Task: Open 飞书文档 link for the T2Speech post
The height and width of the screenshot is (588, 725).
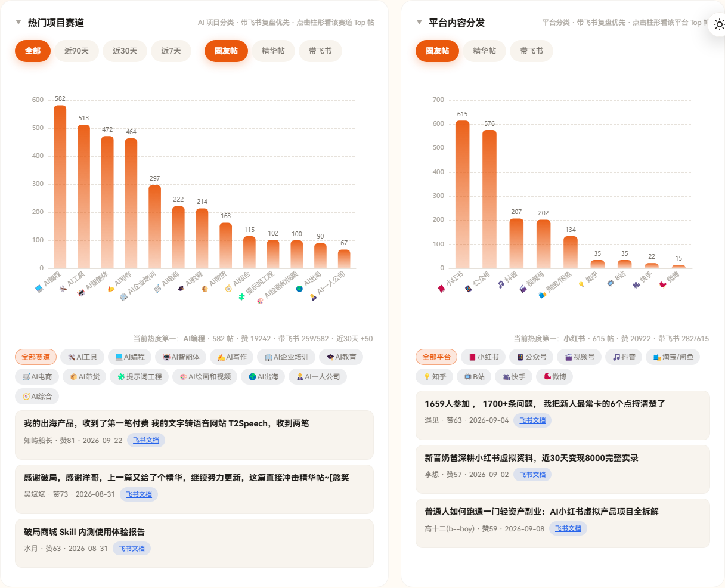Action: 146,440
